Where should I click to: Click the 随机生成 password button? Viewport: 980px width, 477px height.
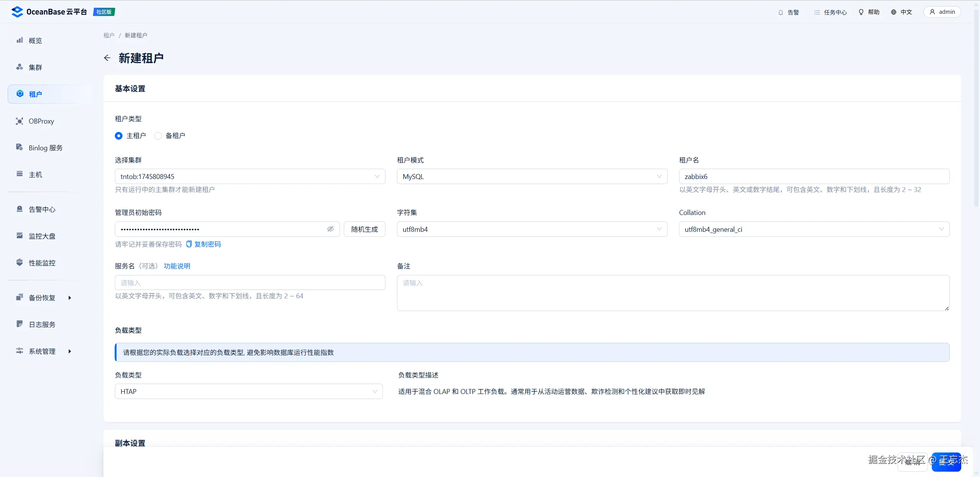(x=364, y=229)
